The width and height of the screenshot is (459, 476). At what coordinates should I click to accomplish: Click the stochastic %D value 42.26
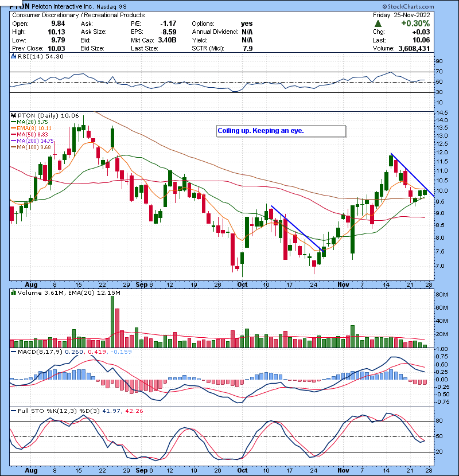[134, 411]
